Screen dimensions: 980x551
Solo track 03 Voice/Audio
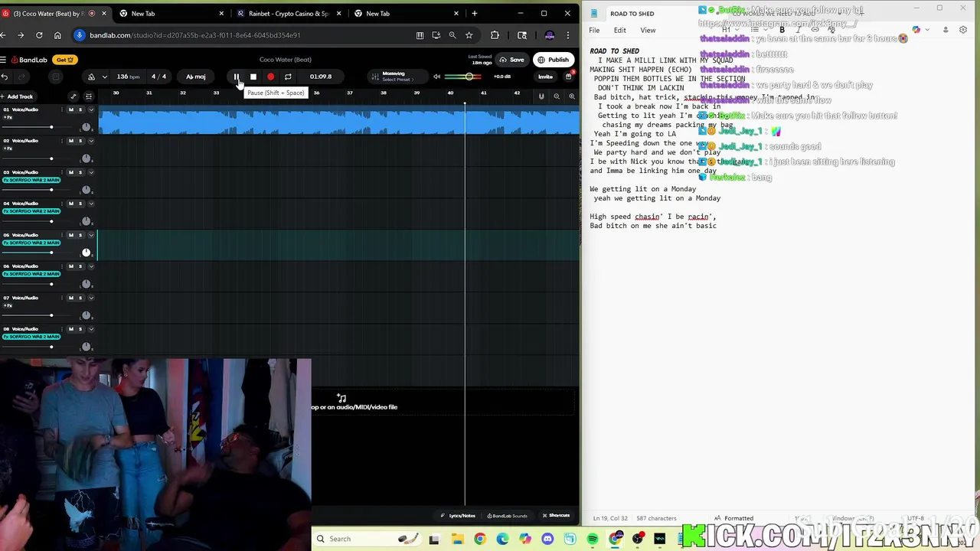(80, 172)
